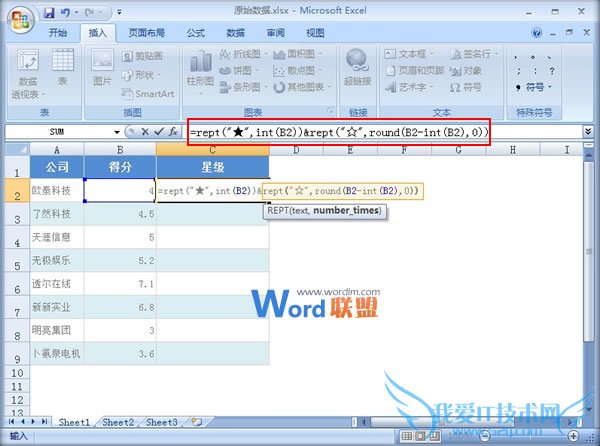Open the 柱形图 column chart menu
This screenshot has height=446, width=600.
[200, 73]
